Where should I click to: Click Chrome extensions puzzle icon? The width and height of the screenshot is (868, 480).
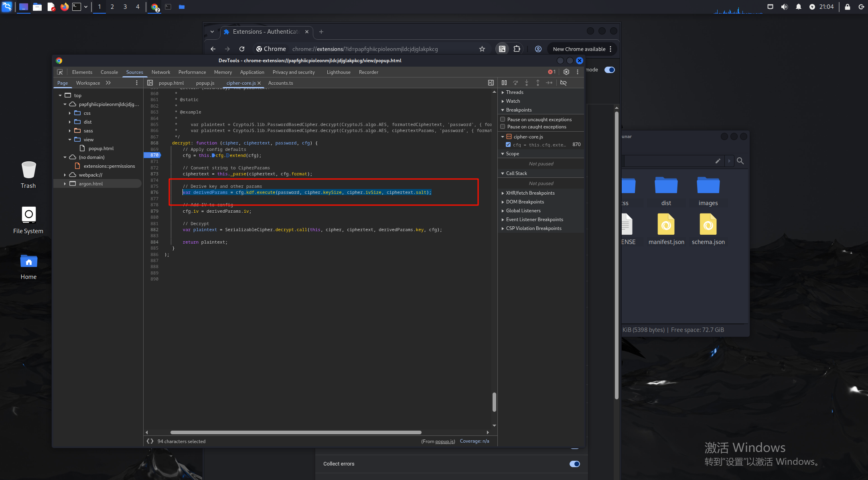[517, 49]
